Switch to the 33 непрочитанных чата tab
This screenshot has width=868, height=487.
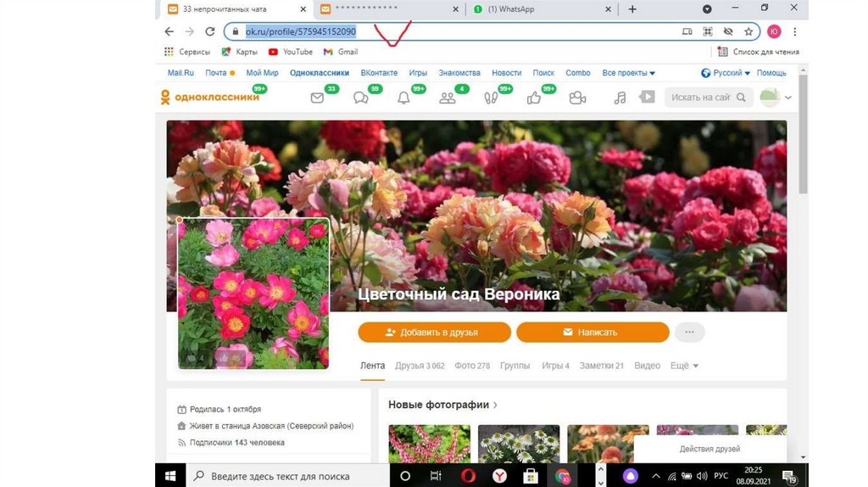click(x=237, y=8)
